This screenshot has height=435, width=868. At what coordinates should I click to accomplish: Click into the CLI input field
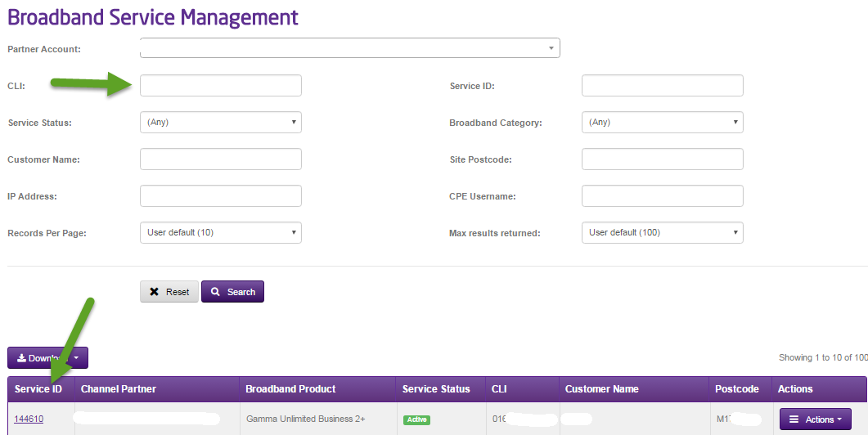(221, 86)
